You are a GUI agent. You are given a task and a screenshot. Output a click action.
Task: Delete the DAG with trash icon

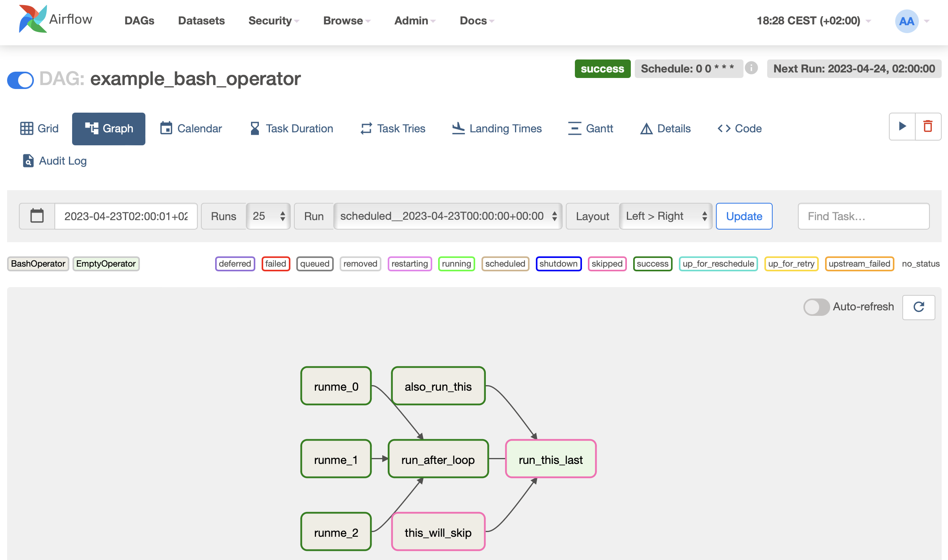point(928,126)
